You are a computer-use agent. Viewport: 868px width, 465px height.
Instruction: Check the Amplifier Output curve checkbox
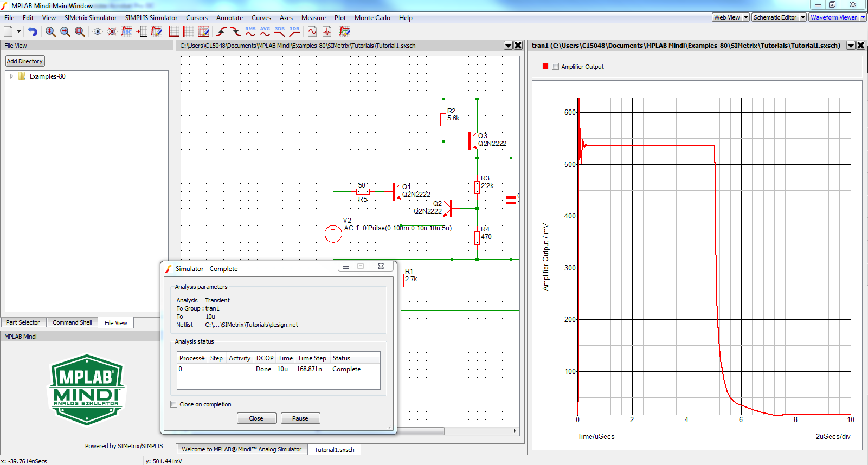(555, 67)
